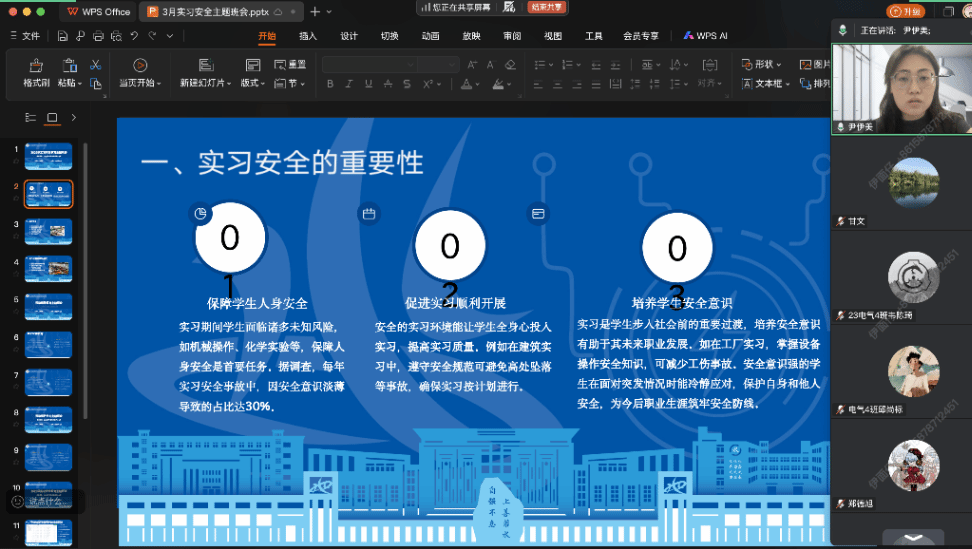The height and width of the screenshot is (549, 972).
Task: Select slide 3 thumbnail in the panel
Action: coord(48,230)
